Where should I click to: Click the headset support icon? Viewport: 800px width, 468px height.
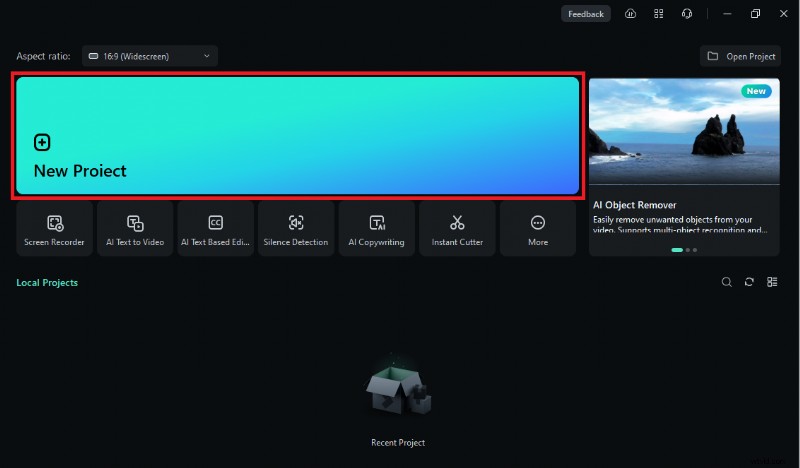tap(687, 14)
